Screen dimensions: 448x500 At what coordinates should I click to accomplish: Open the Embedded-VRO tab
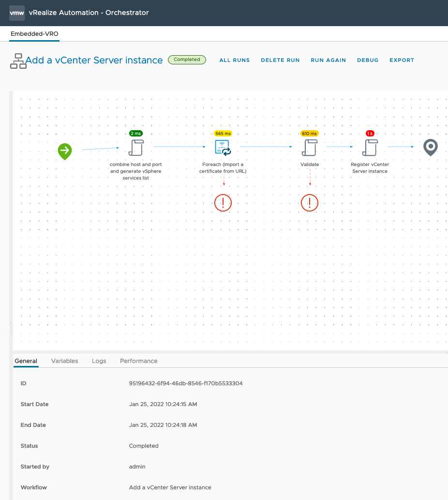pyautogui.click(x=34, y=34)
